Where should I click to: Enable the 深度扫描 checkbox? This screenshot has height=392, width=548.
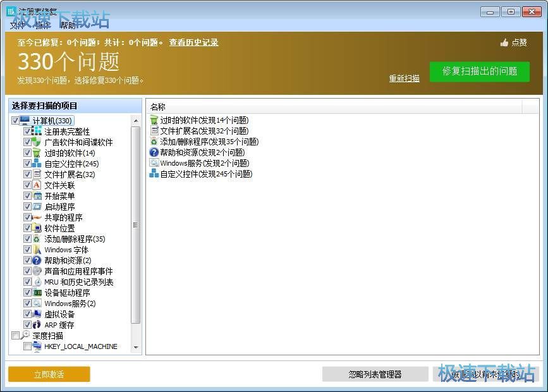[16, 336]
